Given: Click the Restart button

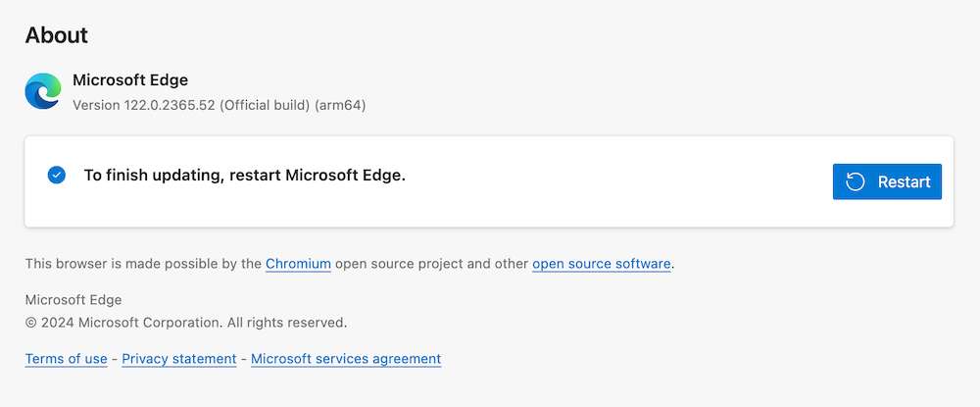Looking at the screenshot, I should (x=887, y=182).
